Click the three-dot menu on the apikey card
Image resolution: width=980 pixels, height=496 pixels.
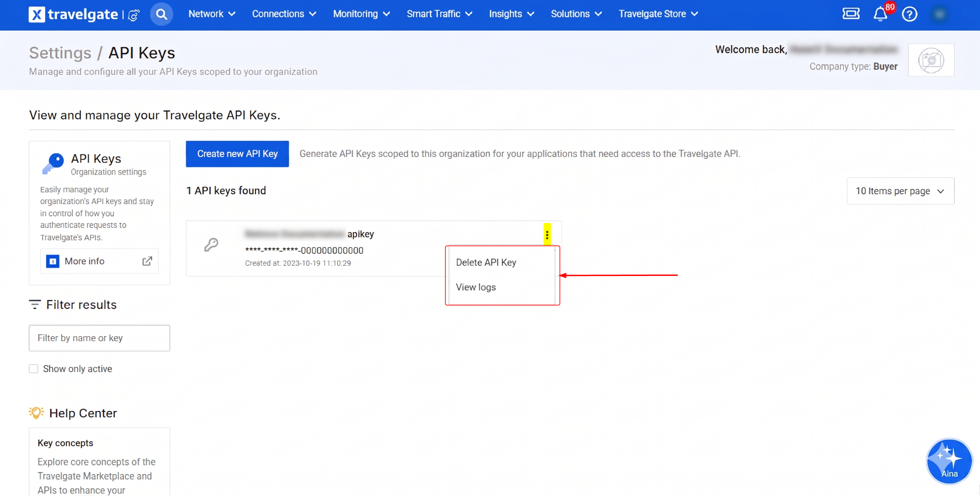547,235
